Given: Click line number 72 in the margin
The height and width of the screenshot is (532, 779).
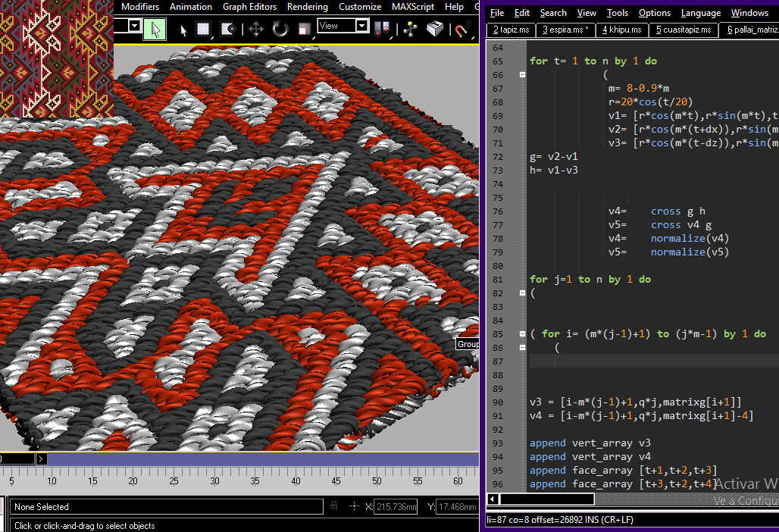Looking at the screenshot, I should coord(498,156).
